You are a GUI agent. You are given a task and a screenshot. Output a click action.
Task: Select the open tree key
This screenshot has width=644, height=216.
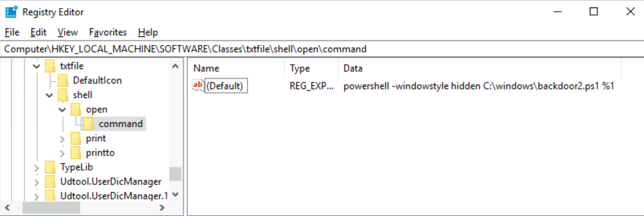pos(96,110)
